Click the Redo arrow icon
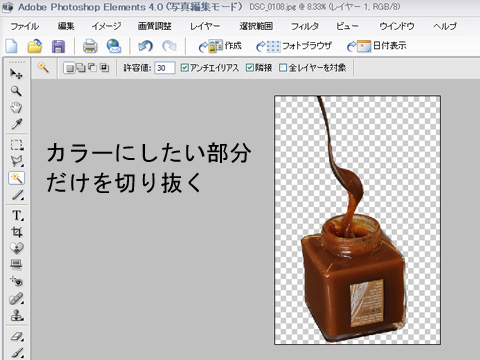This screenshot has width=480, height=360. pos(169,46)
